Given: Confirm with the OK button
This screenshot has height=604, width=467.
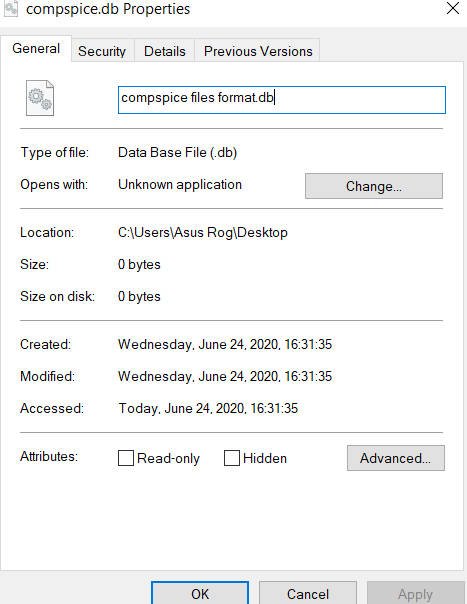Looking at the screenshot, I should coord(200,594).
